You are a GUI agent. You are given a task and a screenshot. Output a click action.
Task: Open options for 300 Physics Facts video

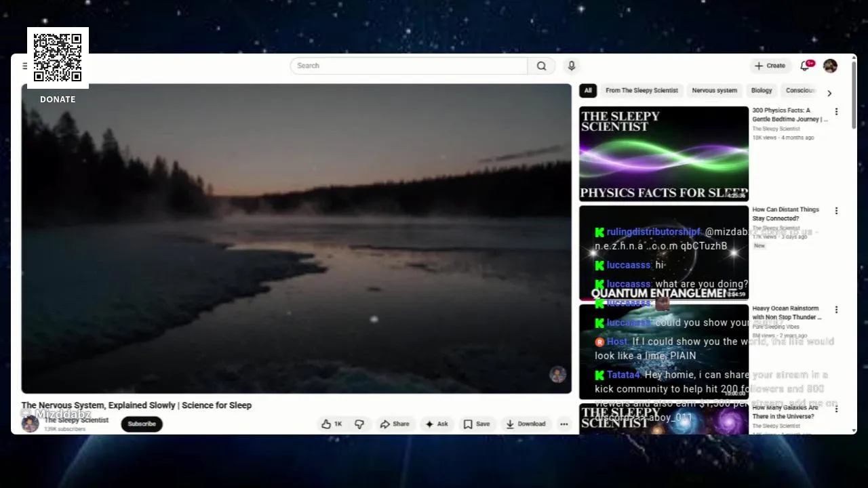(x=836, y=112)
